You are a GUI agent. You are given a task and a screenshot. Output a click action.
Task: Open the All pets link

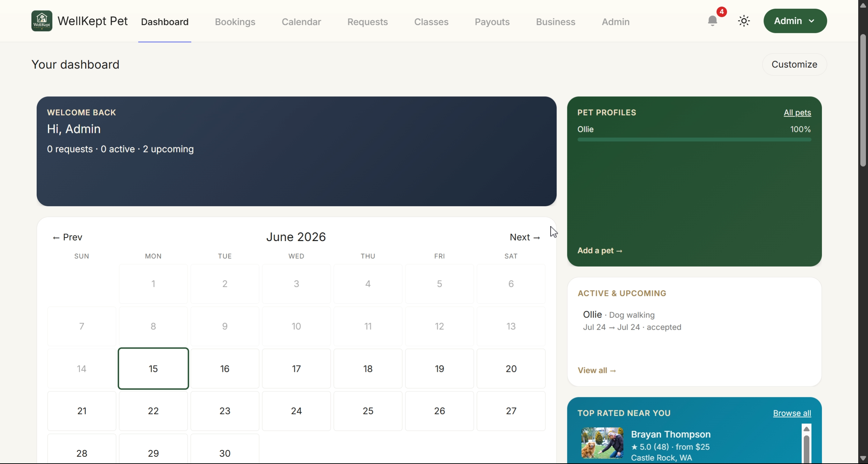(797, 113)
